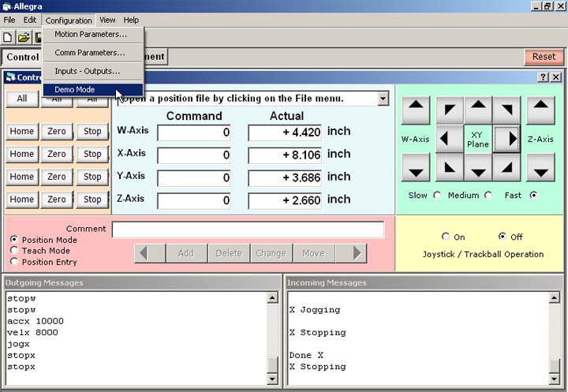
Task: Choose Motion Parameters menu entry
Action: tap(93, 35)
